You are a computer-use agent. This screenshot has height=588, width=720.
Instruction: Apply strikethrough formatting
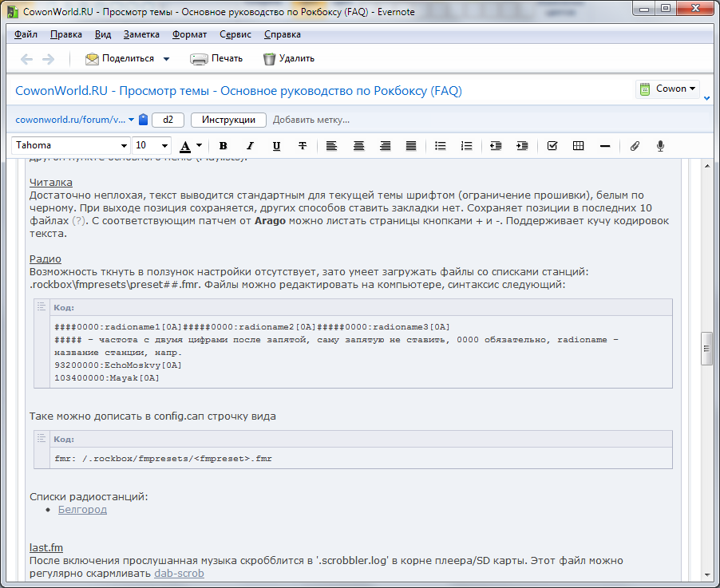coord(303,146)
